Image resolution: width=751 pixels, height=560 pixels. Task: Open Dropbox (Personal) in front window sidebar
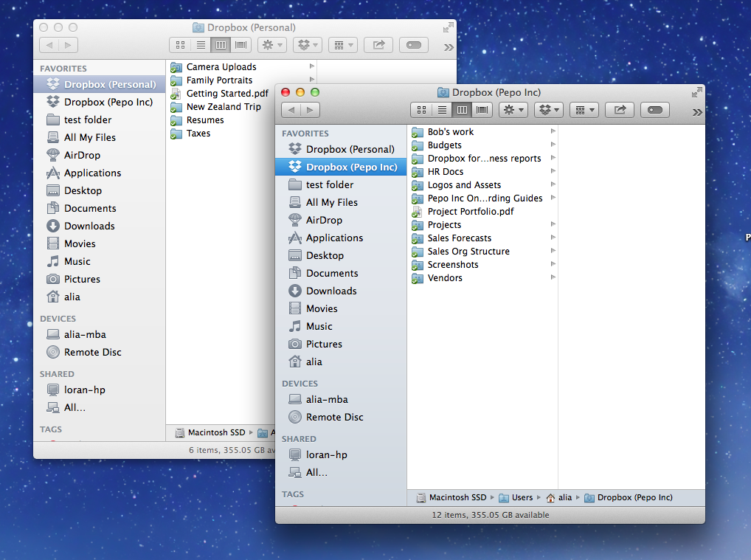click(350, 149)
